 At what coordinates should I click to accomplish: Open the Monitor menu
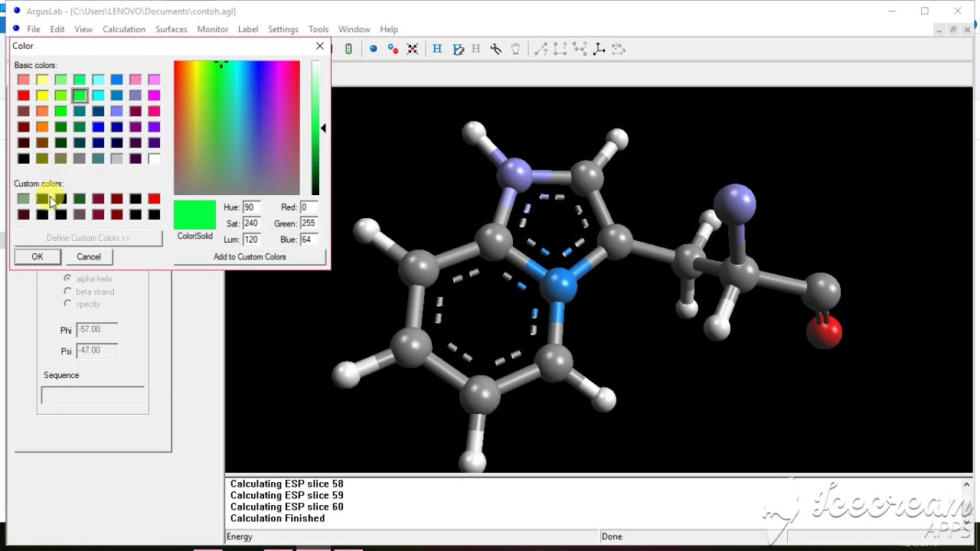(x=212, y=29)
